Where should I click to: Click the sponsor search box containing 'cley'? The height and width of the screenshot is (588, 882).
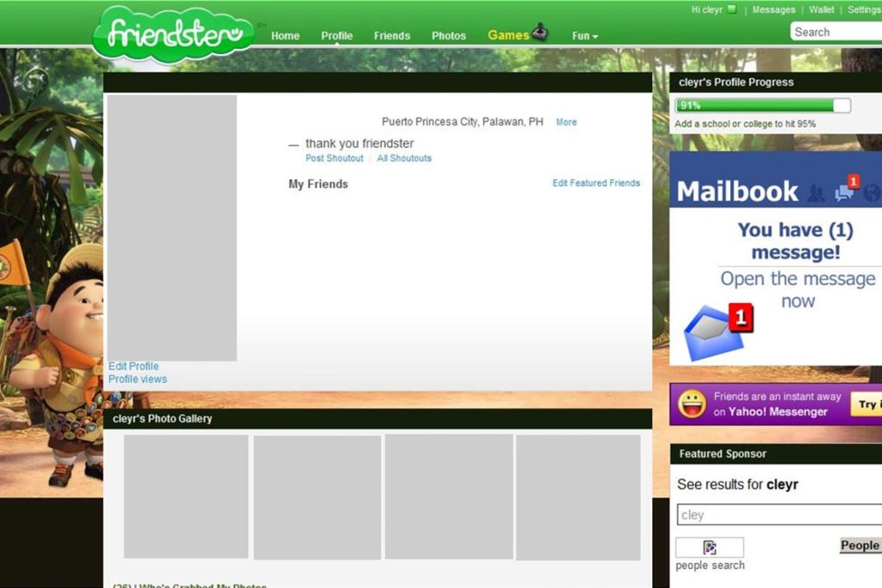[x=780, y=515]
